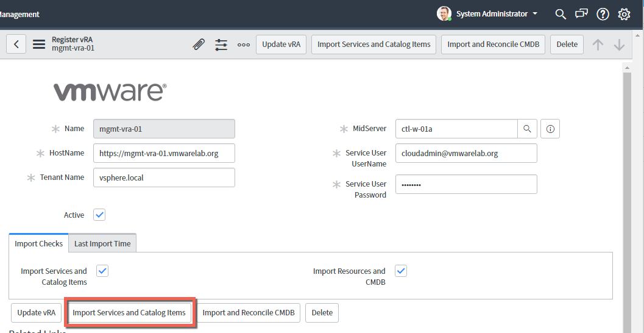Open the settings gear icon
This screenshot has width=644, height=333.
point(624,14)
